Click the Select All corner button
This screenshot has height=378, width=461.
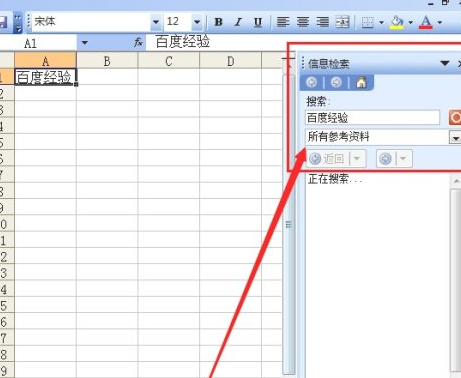[7, 61]
